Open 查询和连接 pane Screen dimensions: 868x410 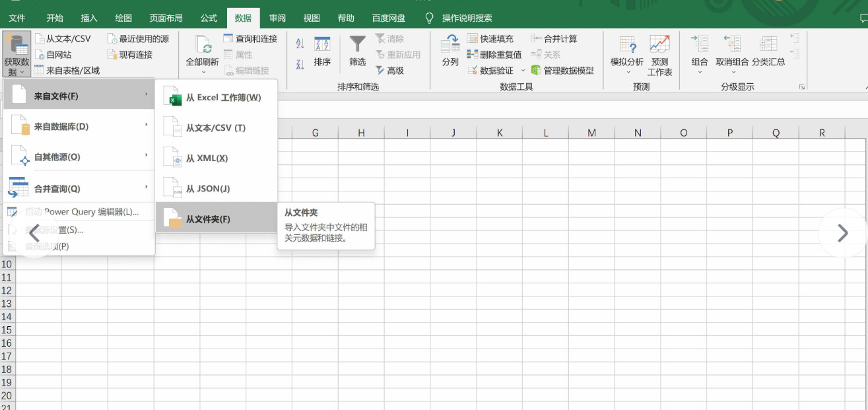coord(250,39)
